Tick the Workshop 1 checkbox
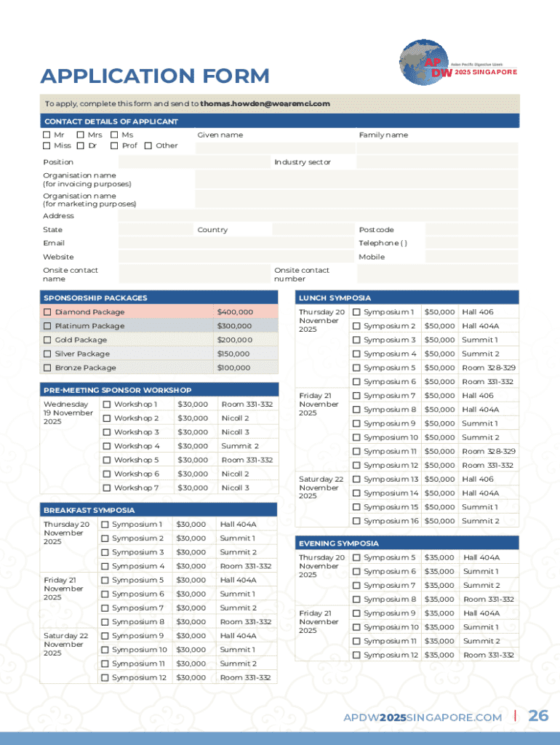Image resolution: width=560 pixels, height=745 pixels. [x=107, y=405]
